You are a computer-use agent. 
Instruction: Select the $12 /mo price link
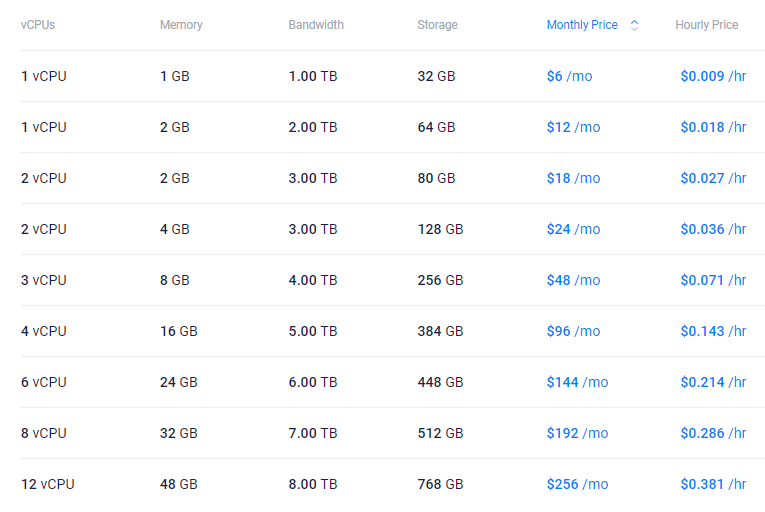coord(573,127)
